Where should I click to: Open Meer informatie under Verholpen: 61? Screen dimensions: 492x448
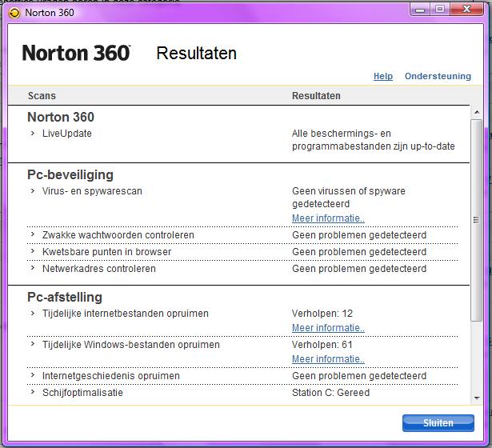[x=328, y=359]
